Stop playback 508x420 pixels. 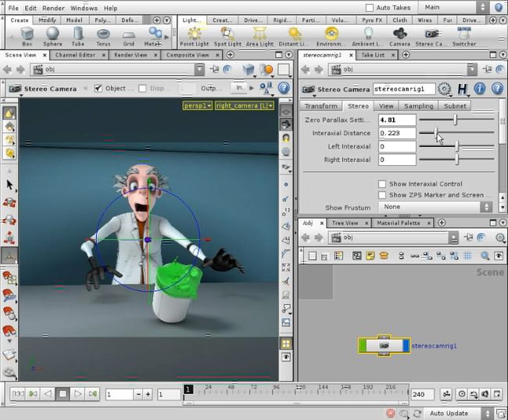pyautogui.click(x=63, y=393)
